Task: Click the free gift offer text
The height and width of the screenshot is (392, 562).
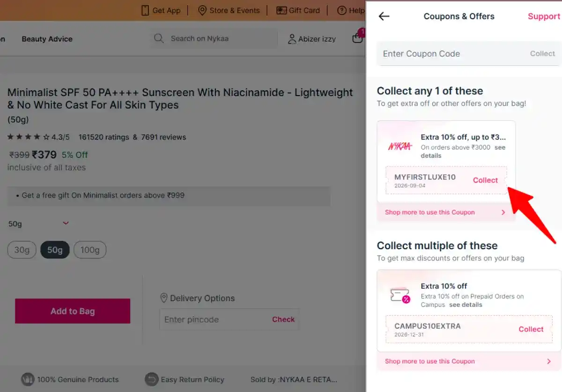Action: click(x=103, y=195)
